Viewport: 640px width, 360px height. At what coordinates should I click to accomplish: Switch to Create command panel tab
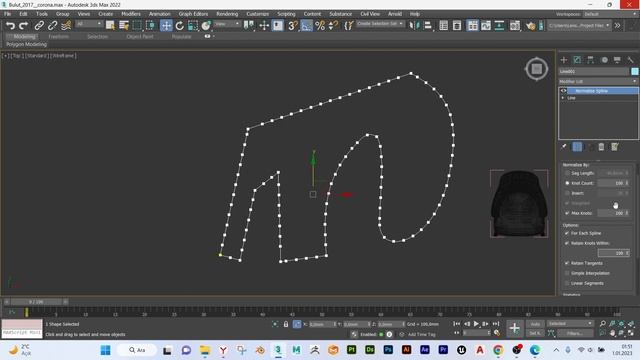tap(564, 60)
